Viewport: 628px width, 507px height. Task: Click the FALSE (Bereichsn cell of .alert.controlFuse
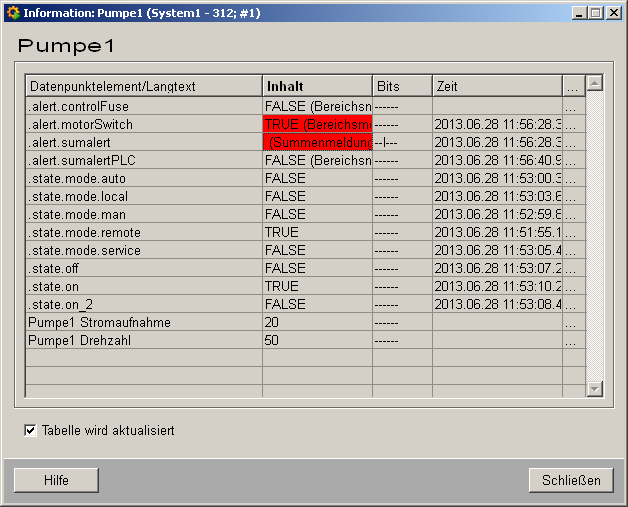pos(318,106)
